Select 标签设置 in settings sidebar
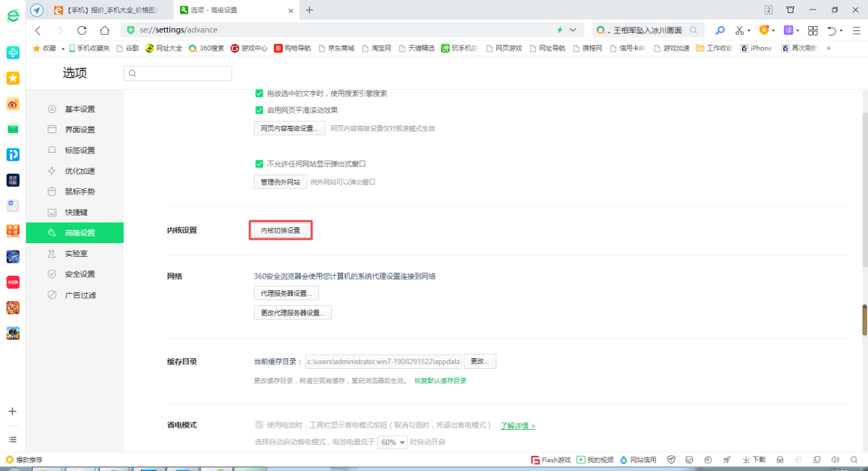Viewport: 868px width, 471px height. pos(75,150)
